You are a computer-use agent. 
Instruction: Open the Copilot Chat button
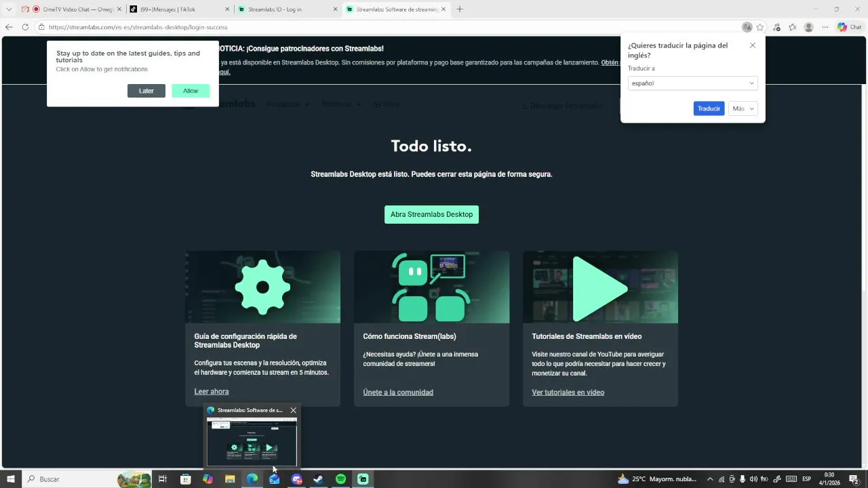849,27
